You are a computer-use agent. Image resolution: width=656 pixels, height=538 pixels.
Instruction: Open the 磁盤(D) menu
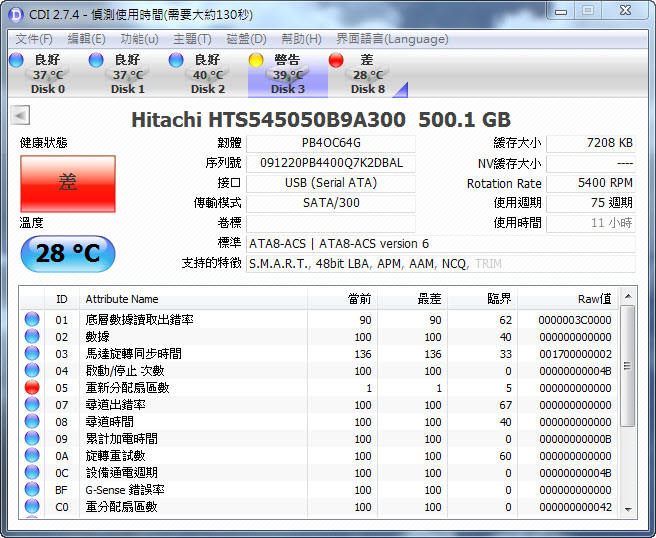tap(246, 39)
